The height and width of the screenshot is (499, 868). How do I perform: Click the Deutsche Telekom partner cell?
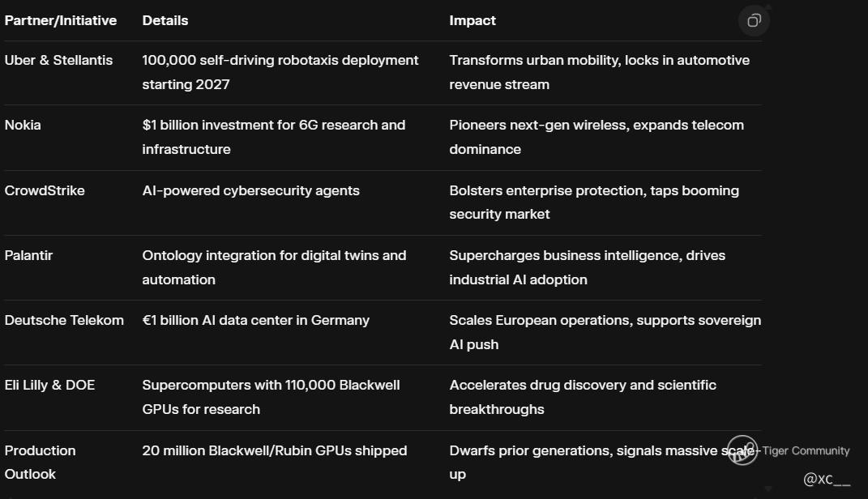click(x=64, y=321)
